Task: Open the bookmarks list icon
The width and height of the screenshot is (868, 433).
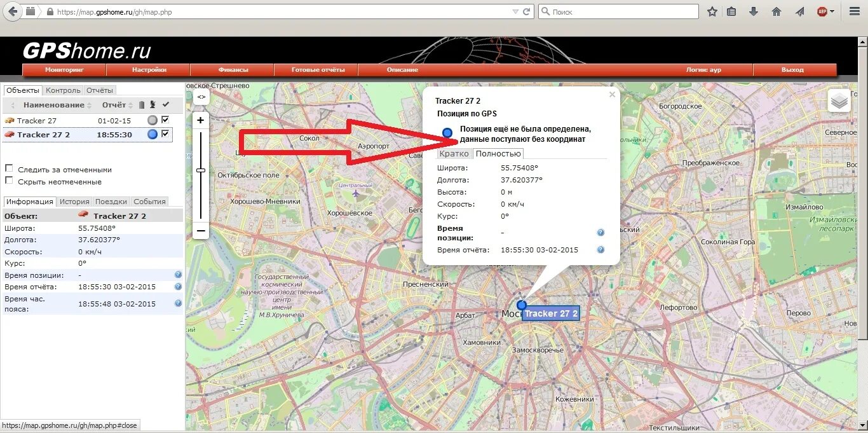Action: 731,11
